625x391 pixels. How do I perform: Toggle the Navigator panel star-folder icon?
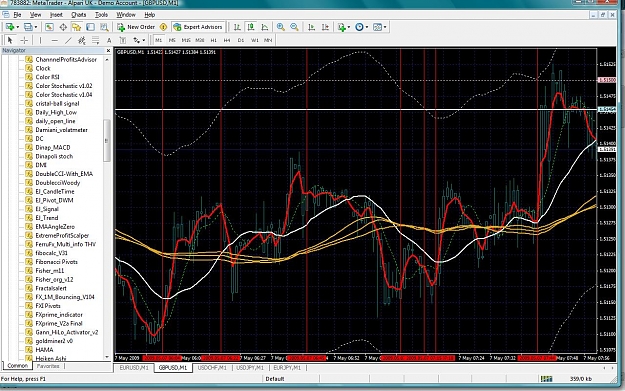(77, 27)
